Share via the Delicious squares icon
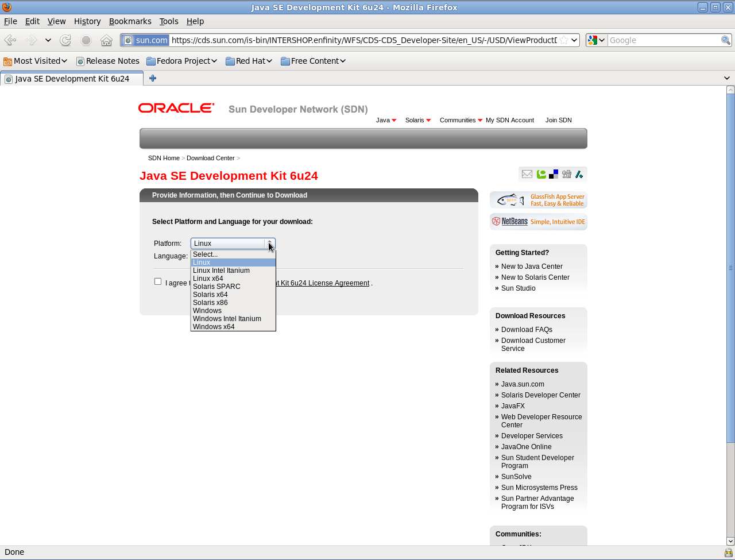 [x=554, y=174]
